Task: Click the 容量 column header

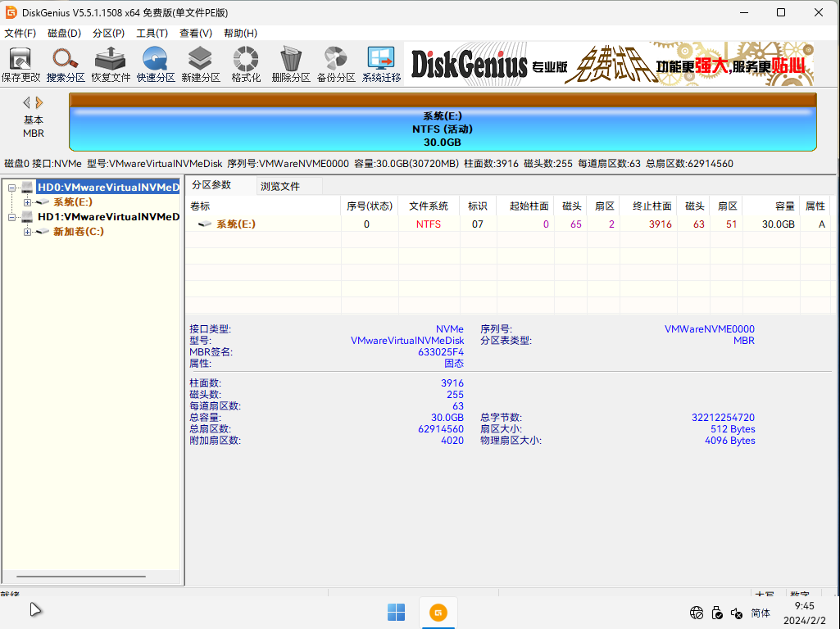Action: click(x=772, y=206)
